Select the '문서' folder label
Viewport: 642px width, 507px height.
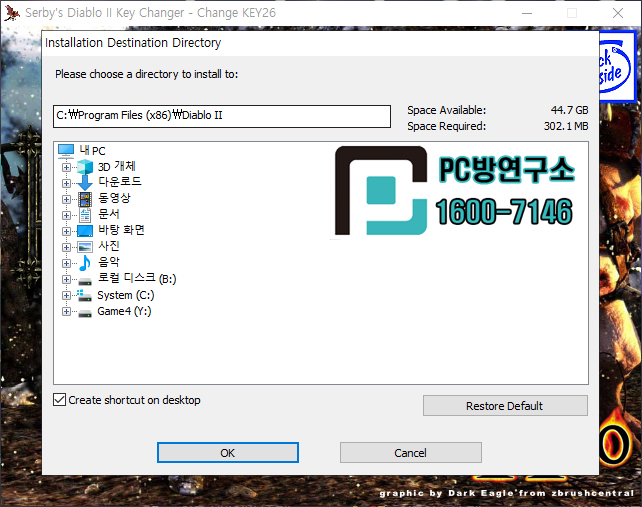pyautogui.click(x=109, y=214)
